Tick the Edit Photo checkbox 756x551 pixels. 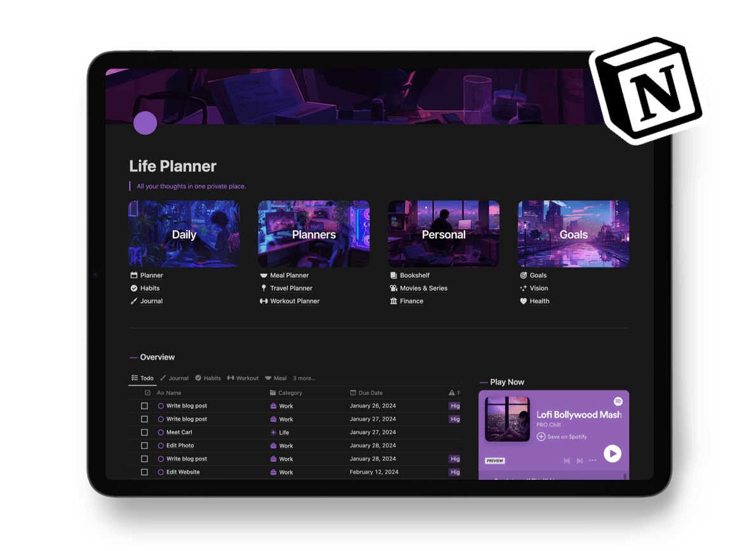tap(144, 446)
